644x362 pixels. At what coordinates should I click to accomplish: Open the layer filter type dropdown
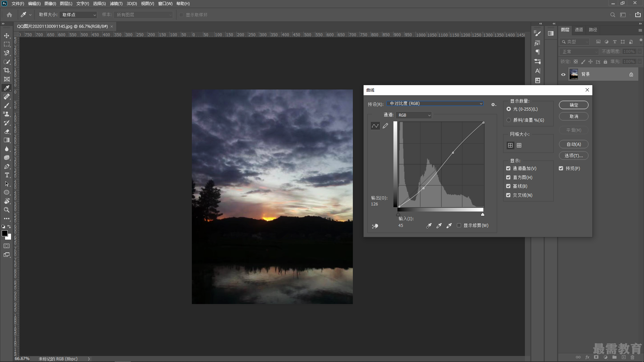click(x=575, y=42)
